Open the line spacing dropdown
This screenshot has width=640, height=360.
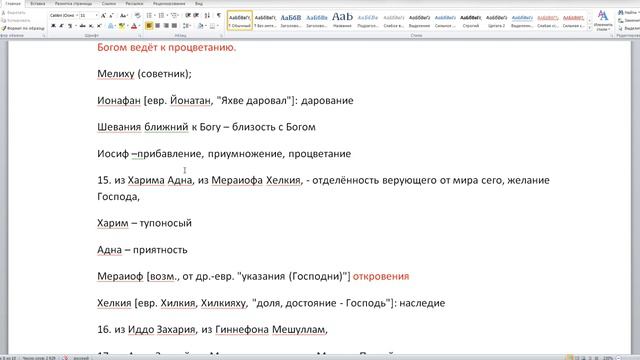pyautogui.click(x=187, y=26)
